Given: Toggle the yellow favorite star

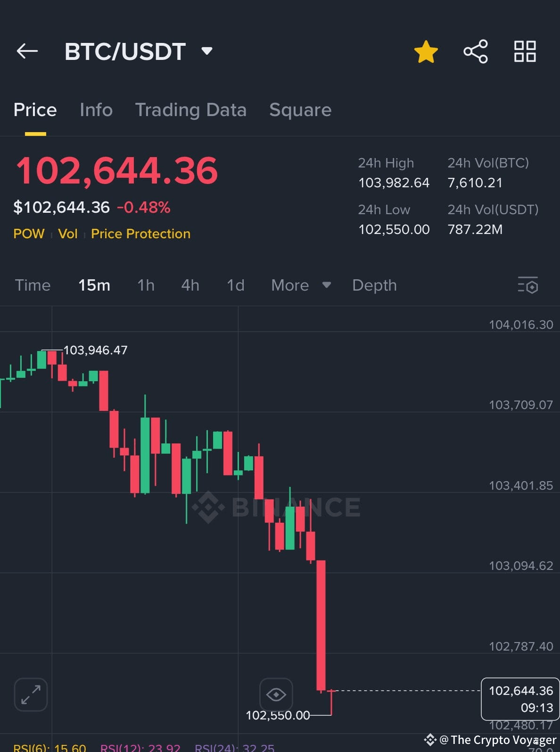Looking at the screenshot, I should [426, 51].
